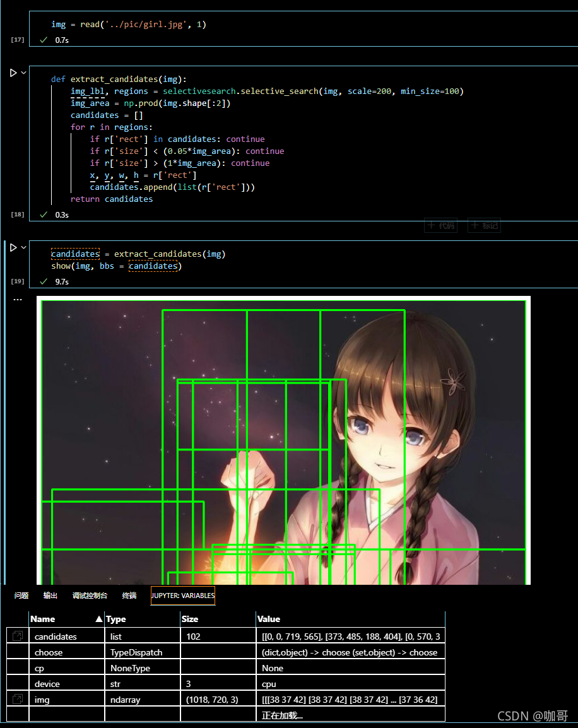The width and height of the screenshot is (578, 728).
Task: Sort variables by Size column
Action: tap(218, 619)
